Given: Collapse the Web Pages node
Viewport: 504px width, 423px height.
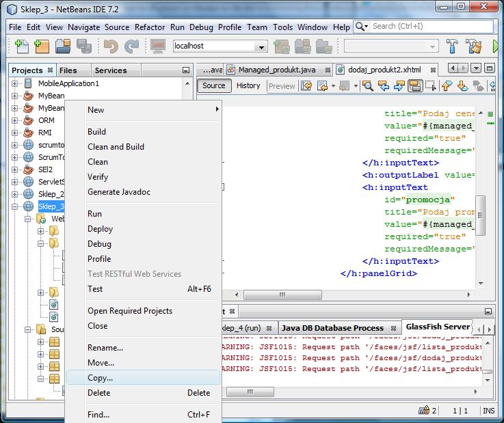Looking at the screenshot, I should pyautogui.click(x=28, y=219).
